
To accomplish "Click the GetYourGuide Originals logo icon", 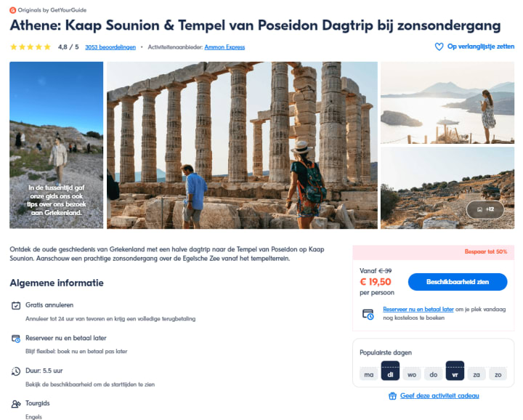I will 12,10.
